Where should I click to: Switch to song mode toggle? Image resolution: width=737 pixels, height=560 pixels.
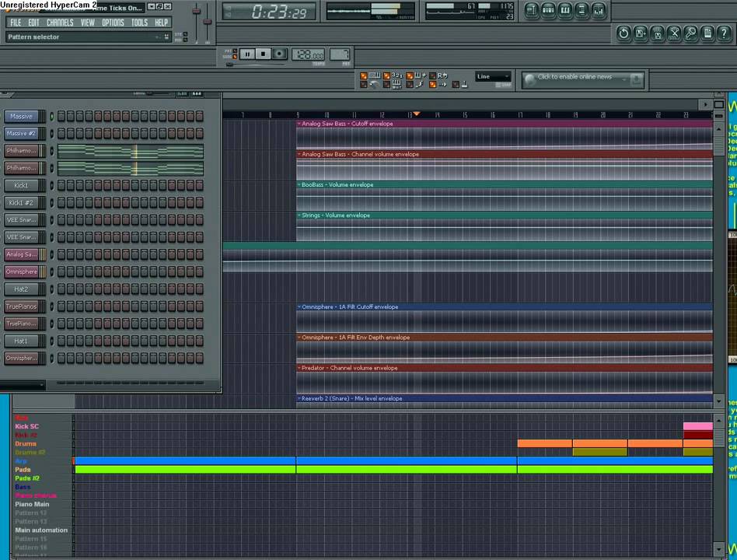235,57
